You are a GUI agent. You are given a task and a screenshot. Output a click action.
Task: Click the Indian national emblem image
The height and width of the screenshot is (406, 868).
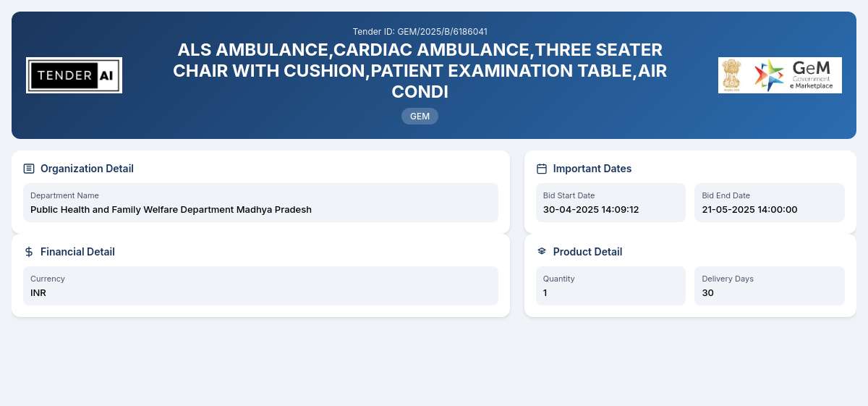(x=732, y=75)
